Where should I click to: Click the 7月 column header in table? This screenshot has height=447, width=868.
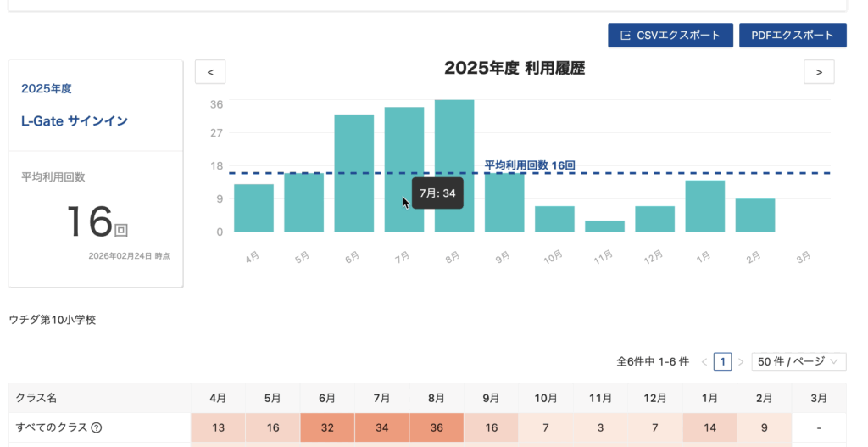pyautogui.click(x=381, y=398)
